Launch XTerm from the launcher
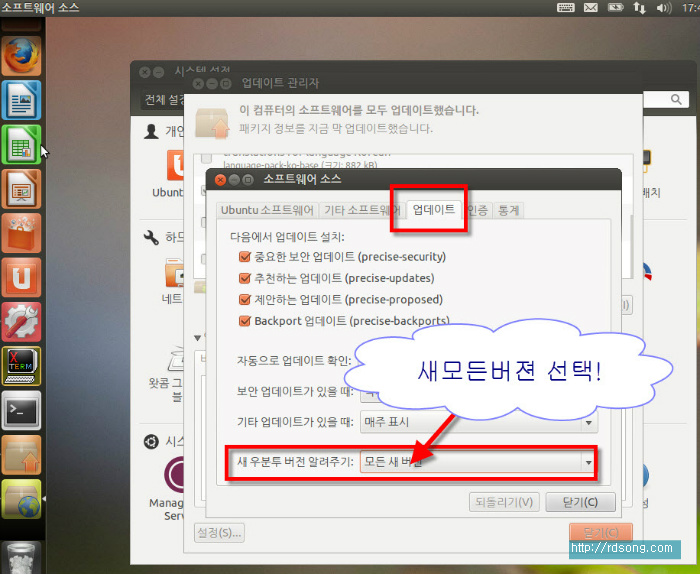Image resolution: width=700 pixels, height=574 pixels. tap(21, 364)
